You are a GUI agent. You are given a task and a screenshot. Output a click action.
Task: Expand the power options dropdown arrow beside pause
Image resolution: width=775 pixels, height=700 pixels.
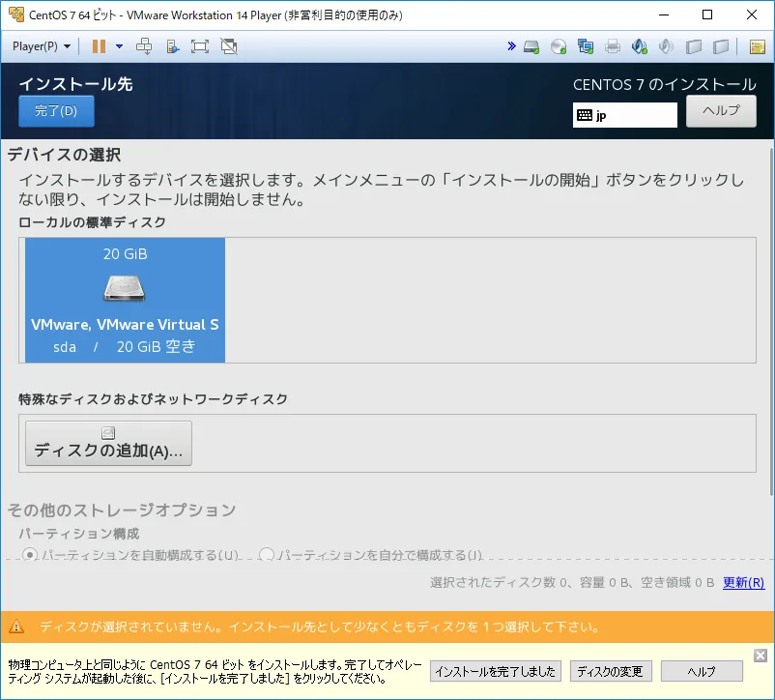click(119, 46)
